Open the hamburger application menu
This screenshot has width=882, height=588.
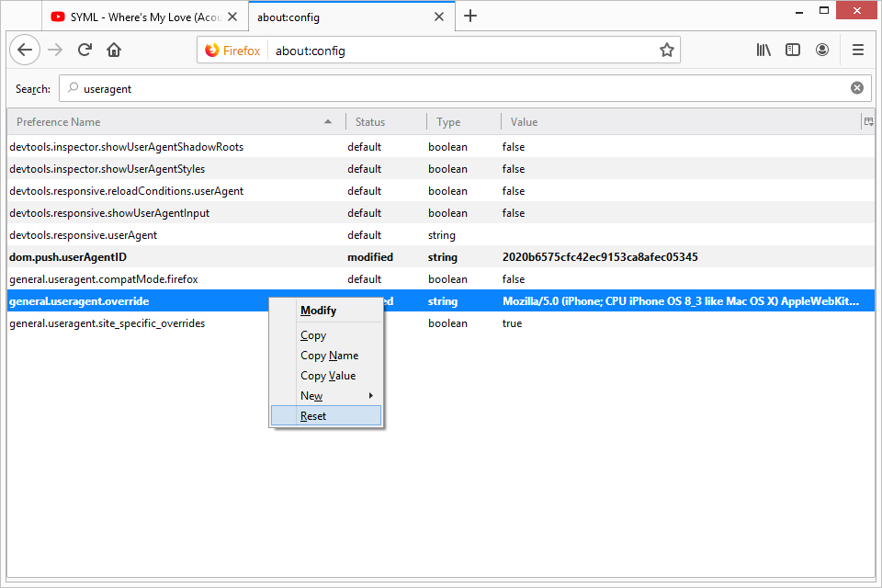tap(858, 51)
